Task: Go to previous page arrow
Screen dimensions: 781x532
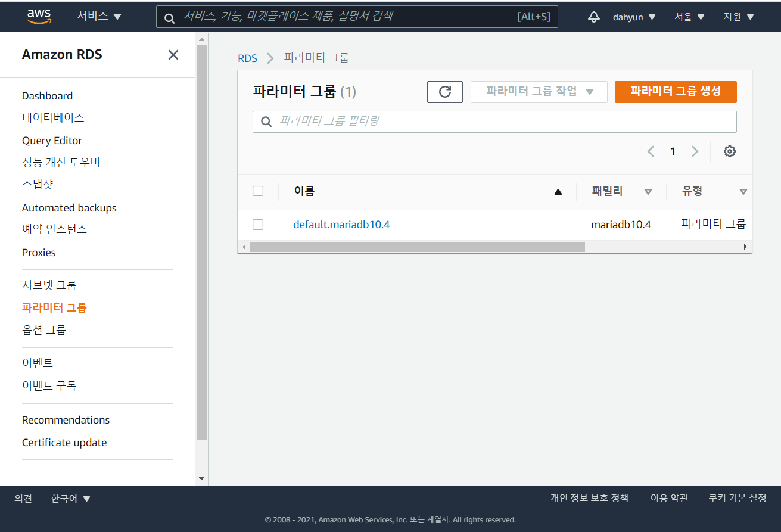Action: click(651, 151)
